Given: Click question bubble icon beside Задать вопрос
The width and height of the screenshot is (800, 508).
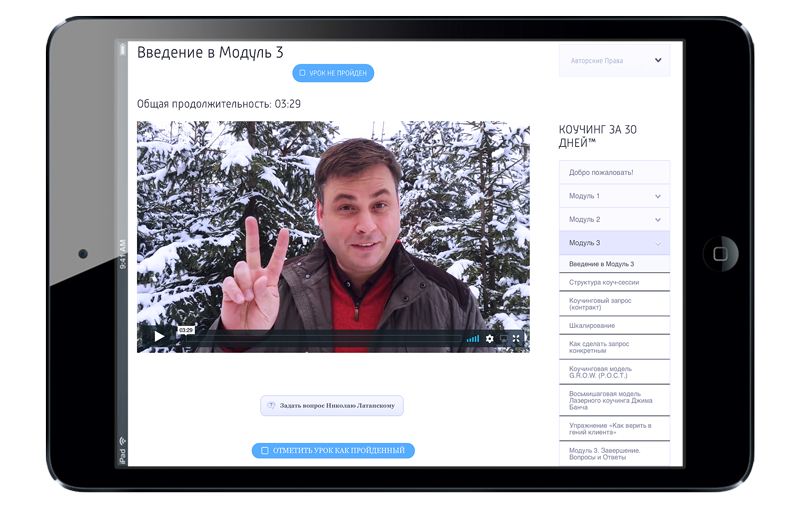Looking at the screenshot, I should (x=271, y=406).
